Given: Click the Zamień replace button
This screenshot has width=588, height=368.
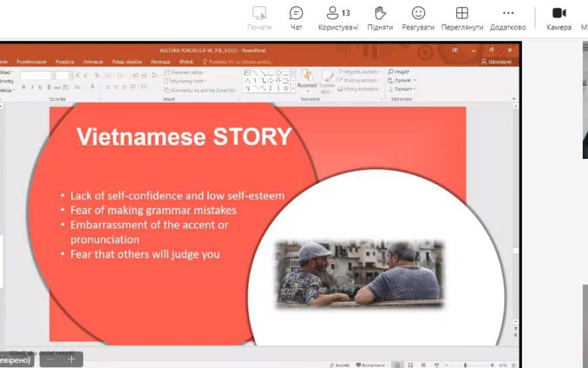Looking at the screenshot, I should [x=401, y=80].
